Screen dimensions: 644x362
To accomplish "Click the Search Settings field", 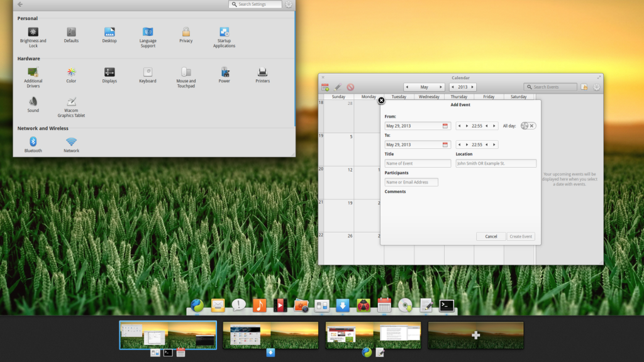I will pyautogui.click(x=259, y=4).
